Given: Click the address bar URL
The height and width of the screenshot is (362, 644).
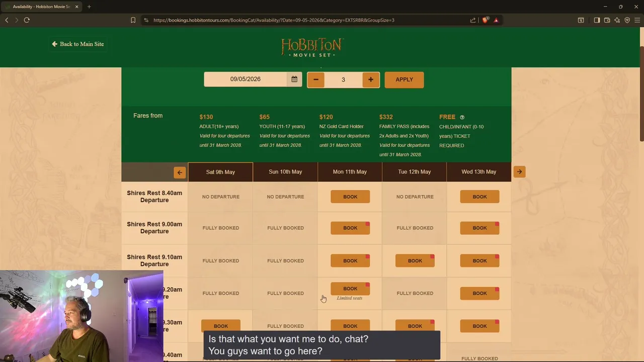Looking at the screenshot, I should (x=274, y=20).
